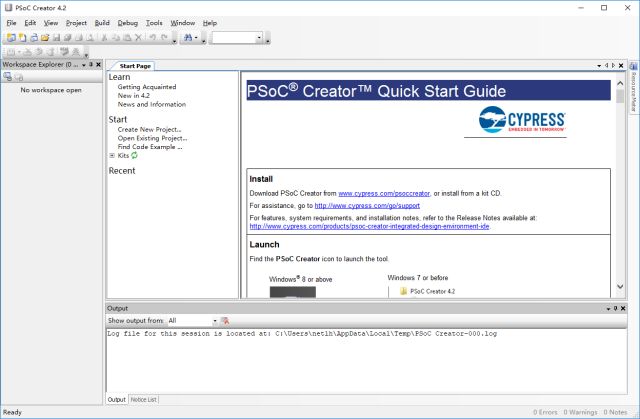Screen dimensions: 640x419
Task: Close the Workspace Explorer panel
Action: pyautogui.click(x=98, y=64)
